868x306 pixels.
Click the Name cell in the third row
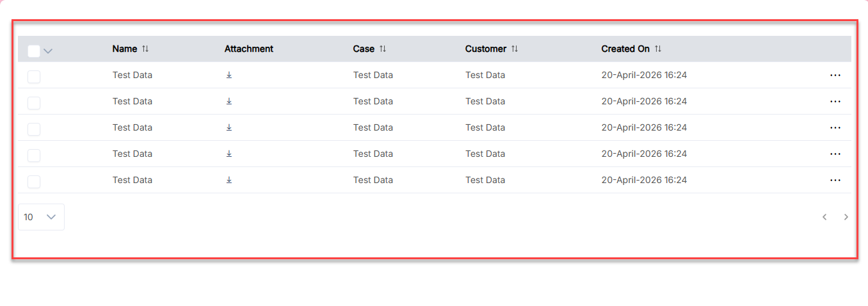tap(133, 127)
